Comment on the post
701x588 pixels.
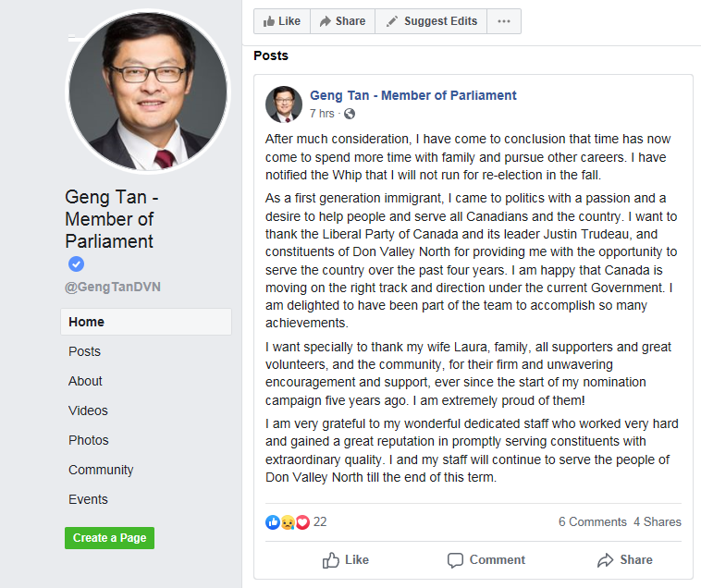(486, 560)
